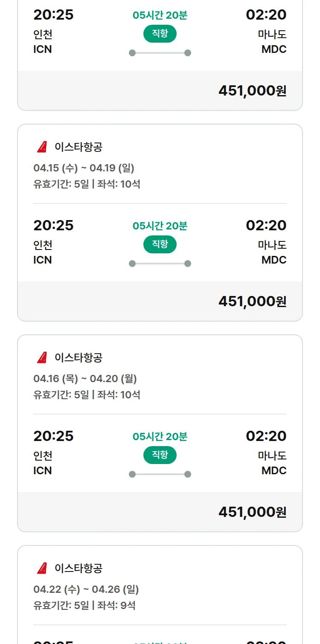
Task: Open the 04.15 (수) ~ 04.19 (일) date range
Action: [x=84, y=168]
